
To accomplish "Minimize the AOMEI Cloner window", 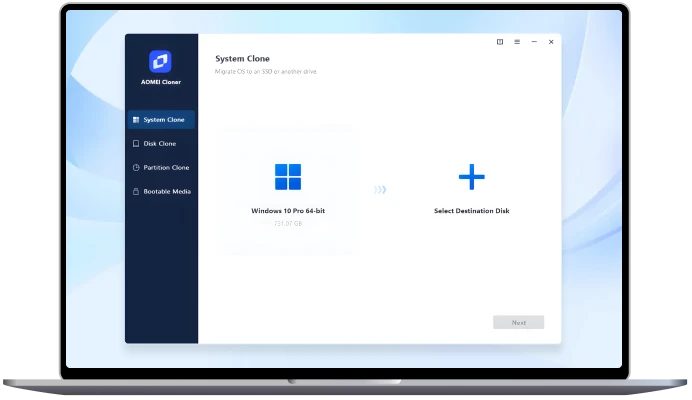I will pyautogui.click(x=534, y=42).
